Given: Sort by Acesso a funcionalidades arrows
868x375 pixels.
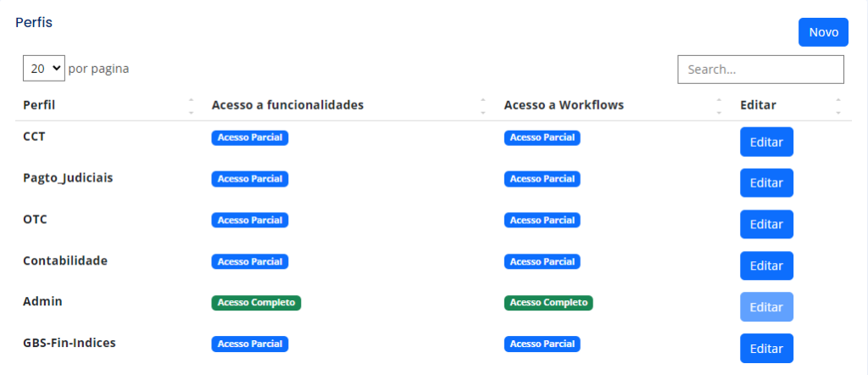Looking at the screenshot, I should point(482,106).
